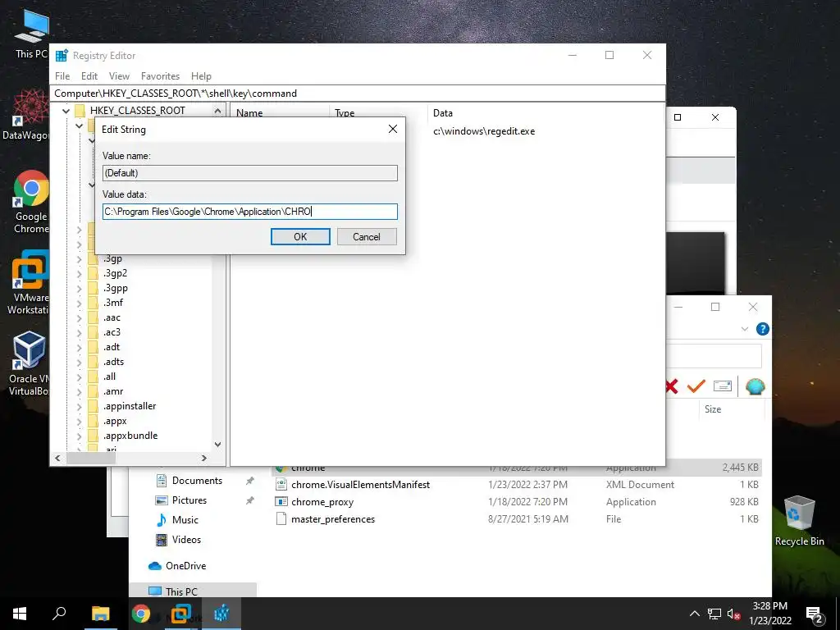Confirm the Edit String dialog with OK
This screenshot has height=630, width=840.
click(300, 237)
